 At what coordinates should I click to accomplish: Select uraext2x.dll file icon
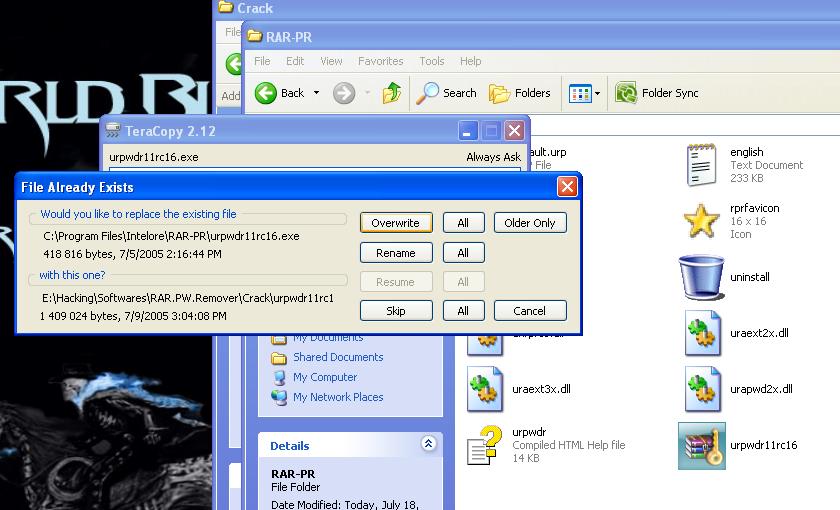tap(702, 333)
